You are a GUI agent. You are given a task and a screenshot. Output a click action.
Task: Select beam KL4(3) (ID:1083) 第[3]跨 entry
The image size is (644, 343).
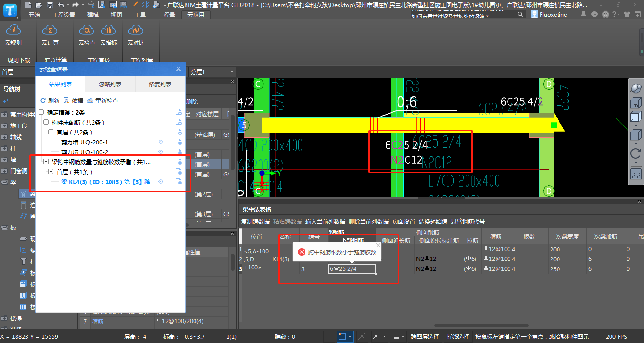[106, 182]
